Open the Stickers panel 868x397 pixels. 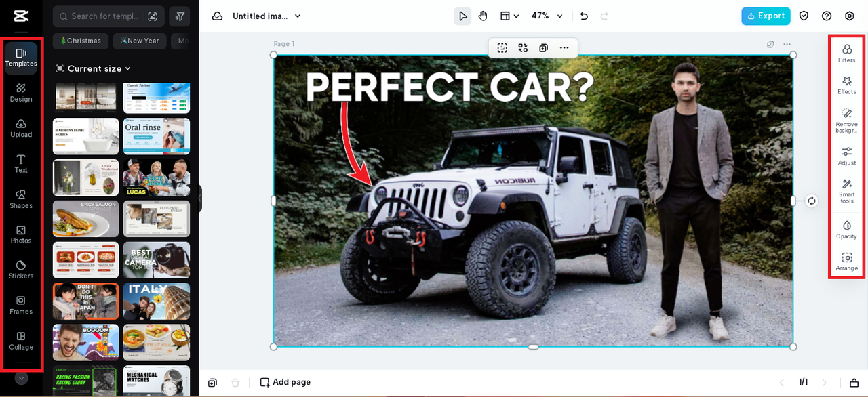pyautogui.click(x=21, y=270)
